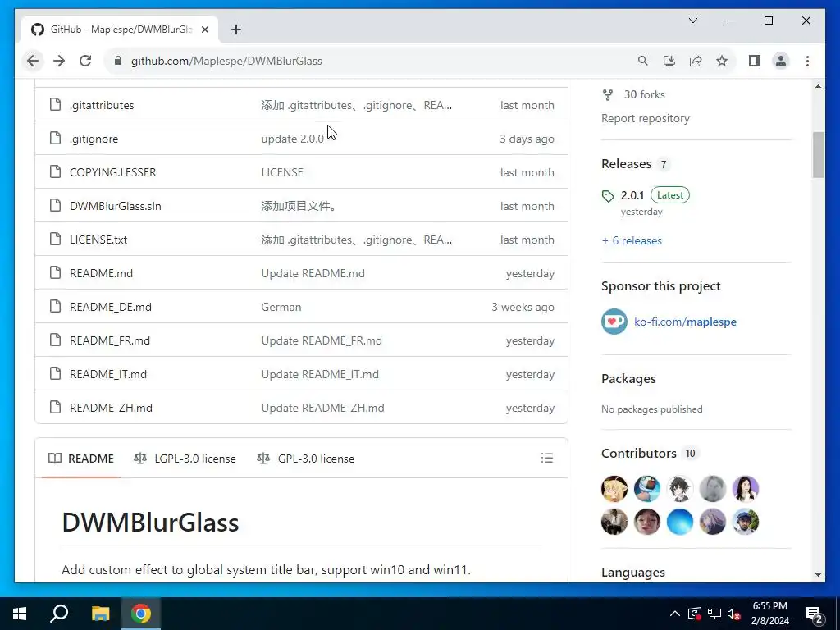The width and height of the screenshot is (840, 630).
Task: Open the README_ZH.md file
Action: coord(111,408)
